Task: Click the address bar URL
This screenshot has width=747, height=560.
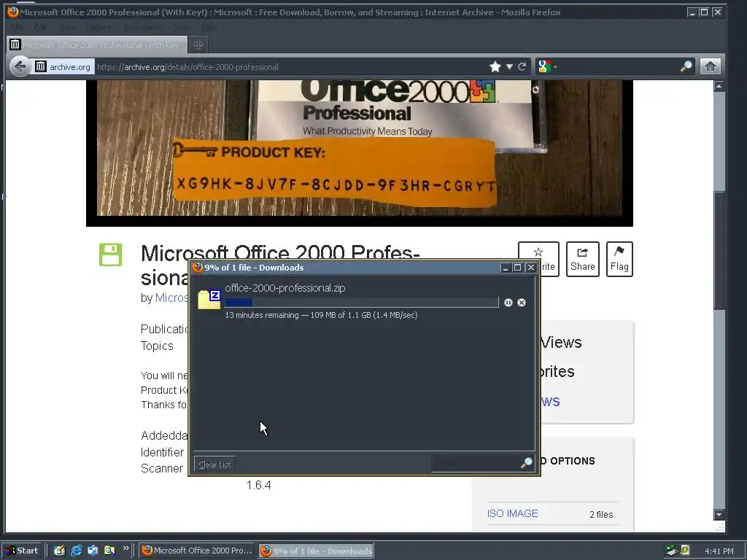Action: pyautogui.click(x=187, y=67)
